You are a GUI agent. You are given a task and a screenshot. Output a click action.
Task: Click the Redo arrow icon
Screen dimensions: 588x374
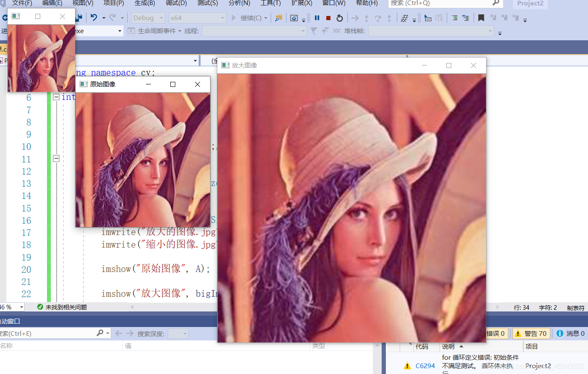(x=112, y=18)
